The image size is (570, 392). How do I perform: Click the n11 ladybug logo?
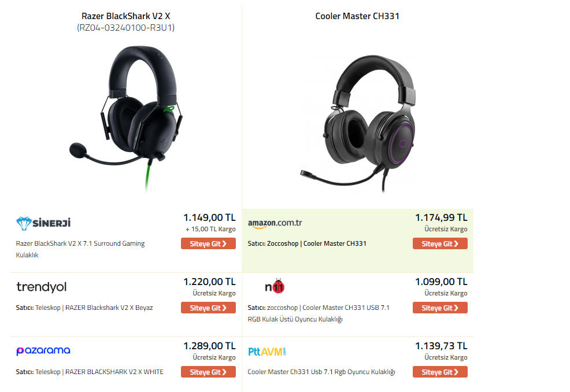point(275,287)
